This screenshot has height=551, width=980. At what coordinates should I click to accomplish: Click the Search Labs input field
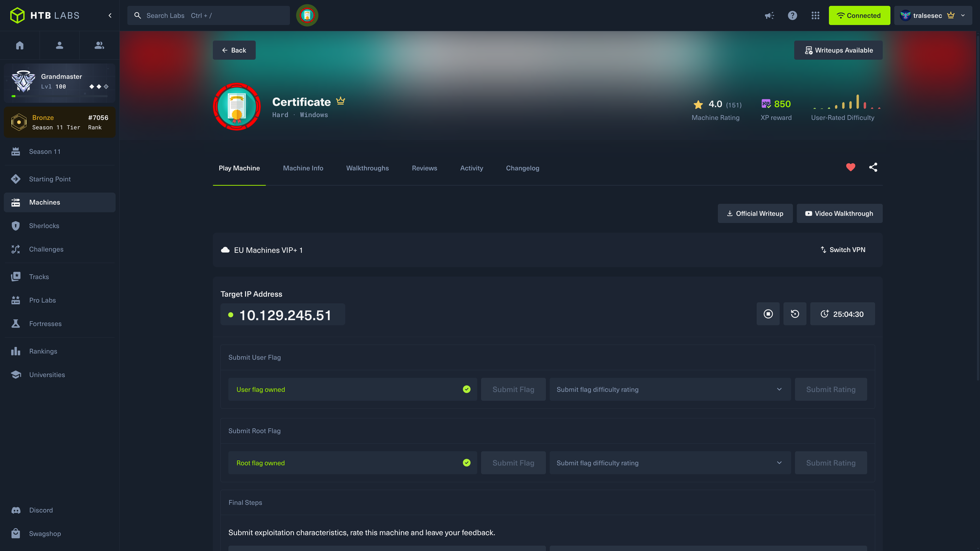(208, 16)
